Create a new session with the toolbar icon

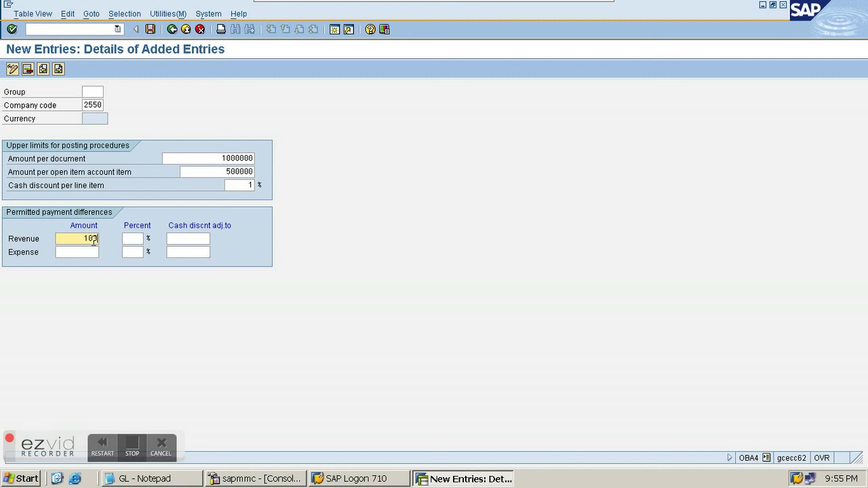click(334, 29)
